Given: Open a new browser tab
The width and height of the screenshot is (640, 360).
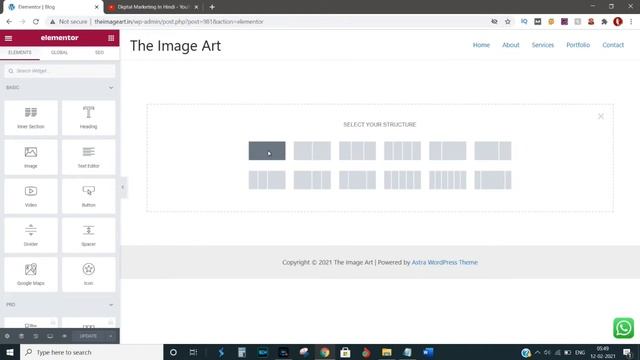Looking at the screenshot, I should tap(212, 7).
